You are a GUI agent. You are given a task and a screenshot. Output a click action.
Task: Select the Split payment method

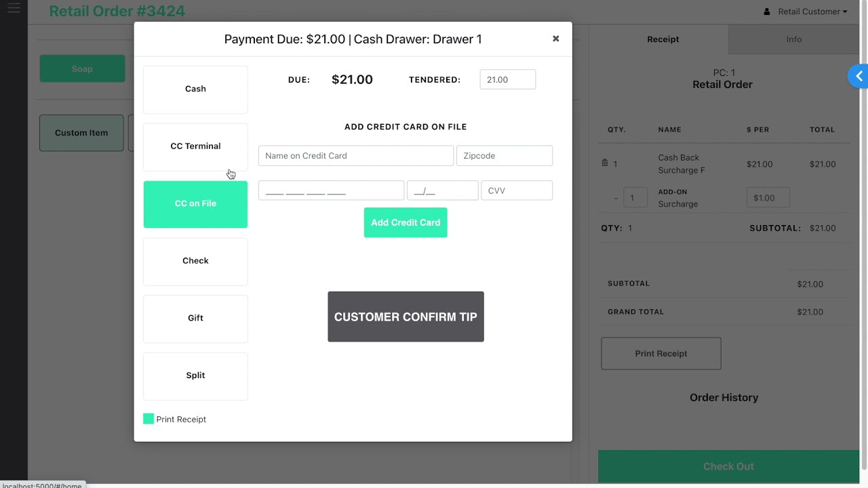(x=195, y=375)
